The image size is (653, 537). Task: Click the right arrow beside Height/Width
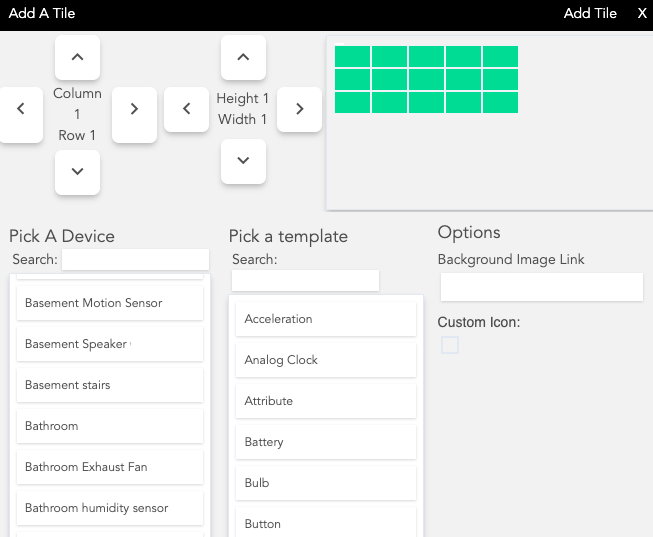coord(299,109)
